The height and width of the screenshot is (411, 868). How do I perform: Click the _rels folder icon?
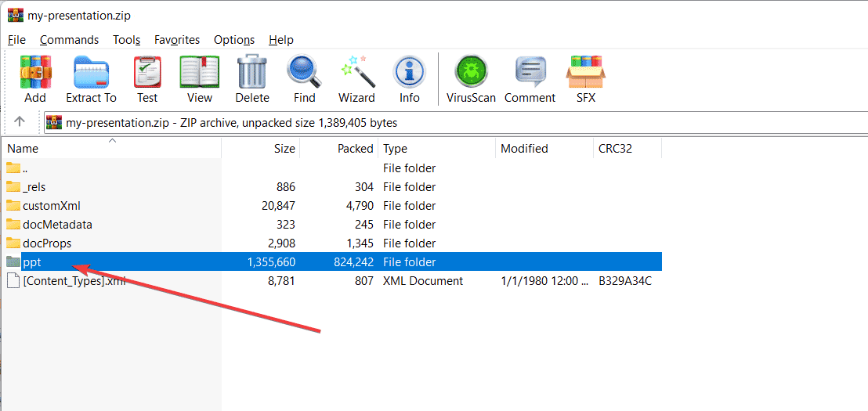point(13,186)
